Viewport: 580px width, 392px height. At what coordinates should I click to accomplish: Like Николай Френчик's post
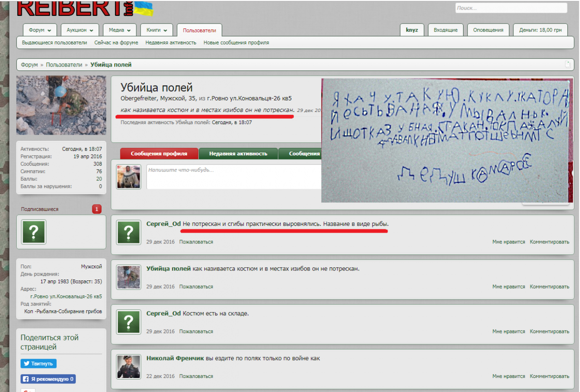click(508, 377)
